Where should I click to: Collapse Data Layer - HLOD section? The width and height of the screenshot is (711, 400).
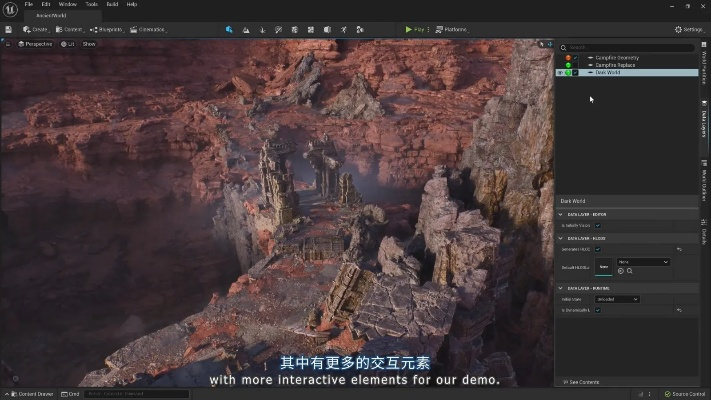click(x=560, y=238)
